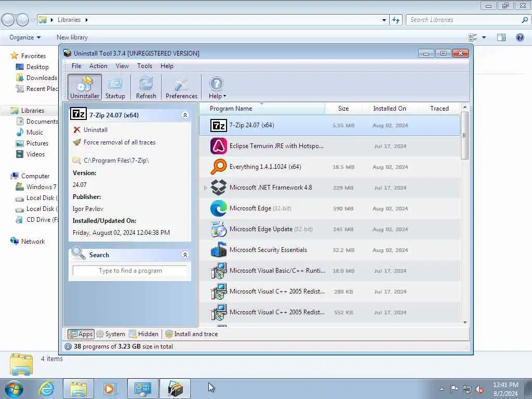Open Preferences from the toolbar
The height and width of the screenshot is (399, 532).
[181, 87]
